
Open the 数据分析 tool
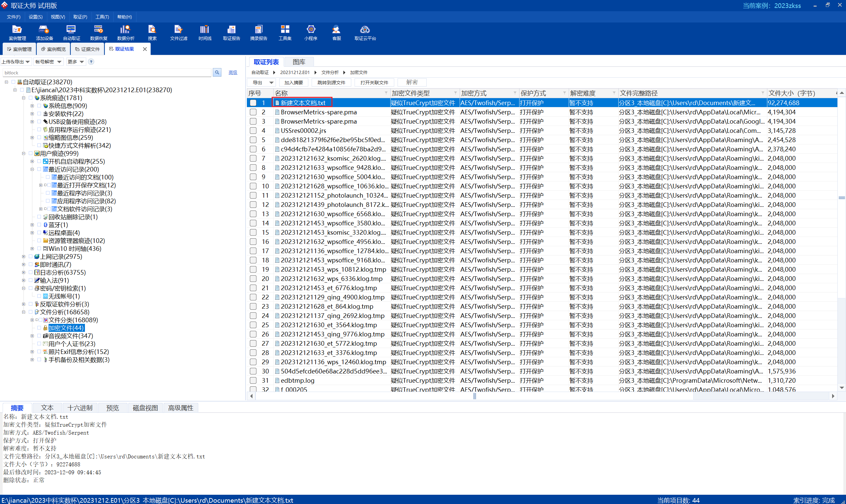pos(126,33)
